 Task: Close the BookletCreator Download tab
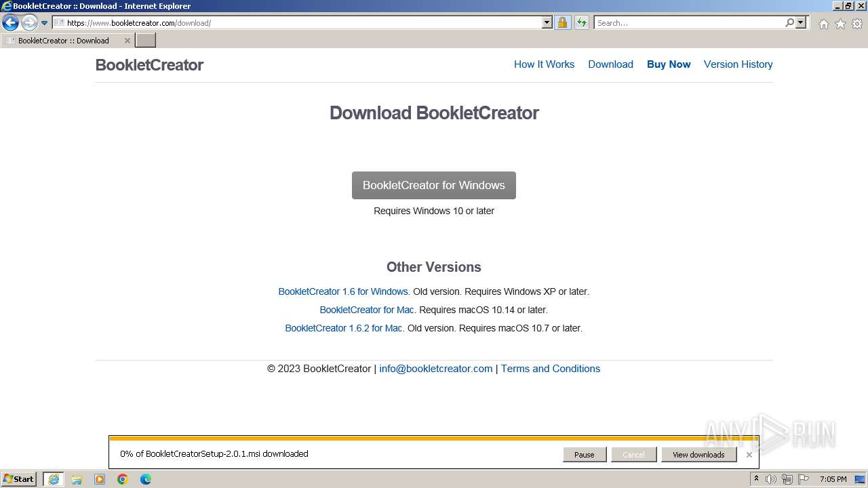coord(127,41)
